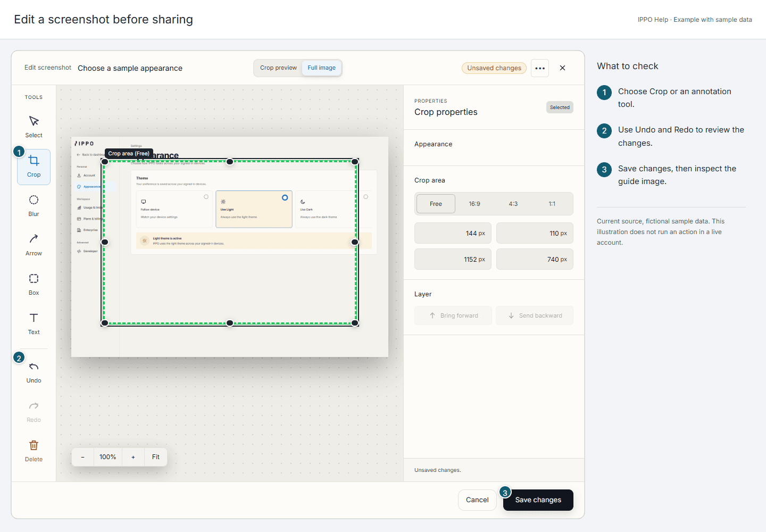Viewport: 766px width, 532px height.
Task: Click Send backward layer button
Action: pyautogui.click(x=535, y=315)
